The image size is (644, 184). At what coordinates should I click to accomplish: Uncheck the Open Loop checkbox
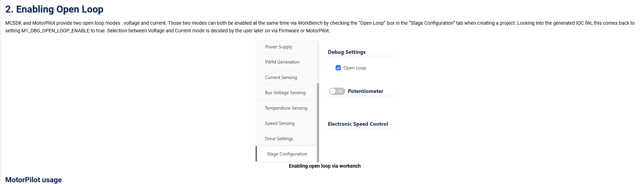click(338, 68)
